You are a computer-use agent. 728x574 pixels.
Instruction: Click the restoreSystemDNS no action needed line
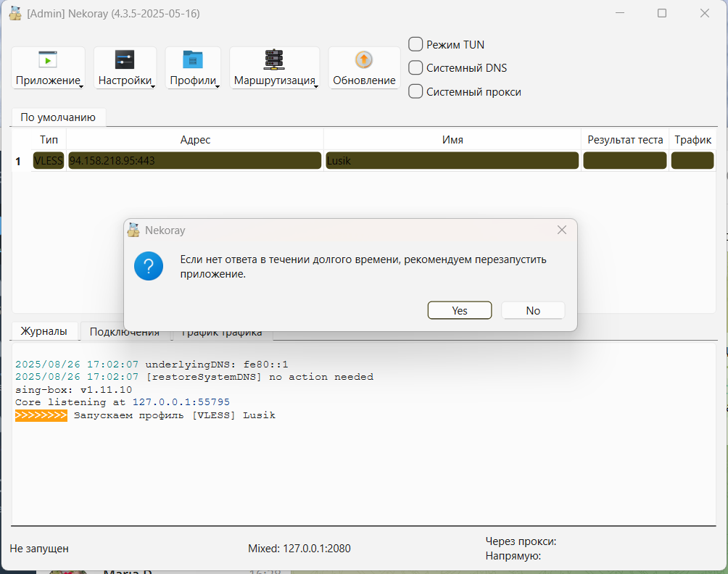coord(194,377)
